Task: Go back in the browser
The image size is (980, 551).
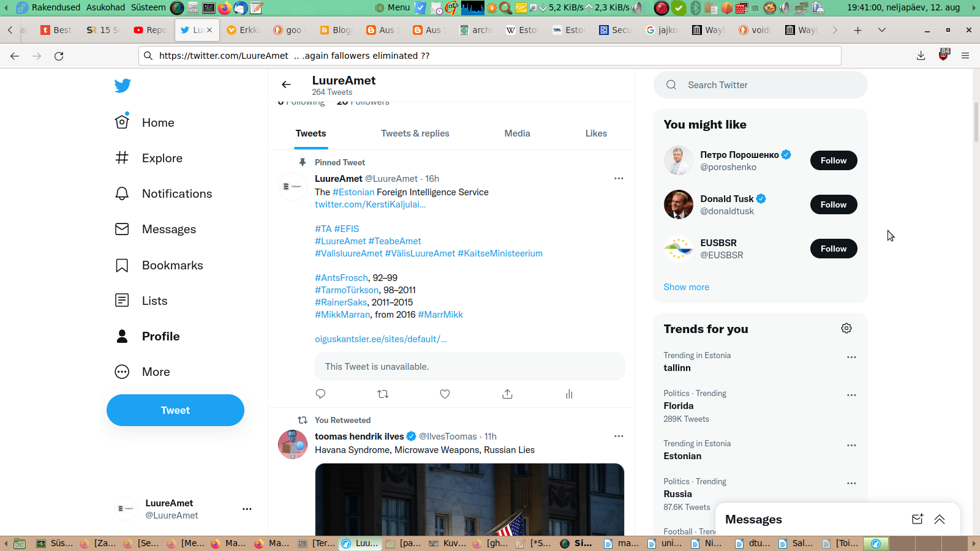Action: (15, 56)
